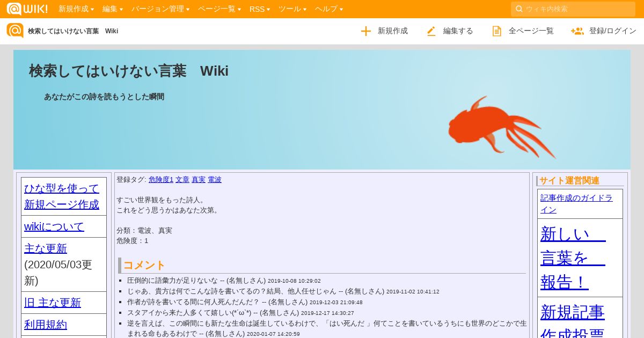Open the 電波 tag link
This screenshot has height=338, width=644.
coord(215,180)
